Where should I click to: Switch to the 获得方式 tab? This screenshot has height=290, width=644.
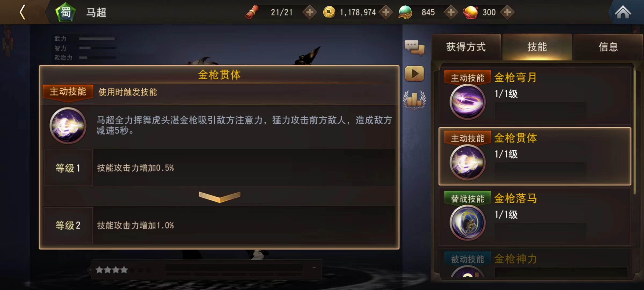point(466,47)
